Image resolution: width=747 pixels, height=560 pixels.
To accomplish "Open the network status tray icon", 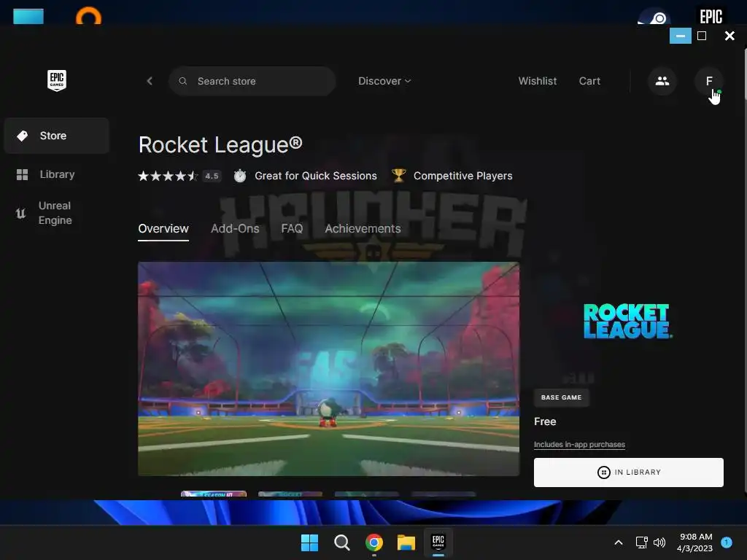I will (x=641, y=542).
